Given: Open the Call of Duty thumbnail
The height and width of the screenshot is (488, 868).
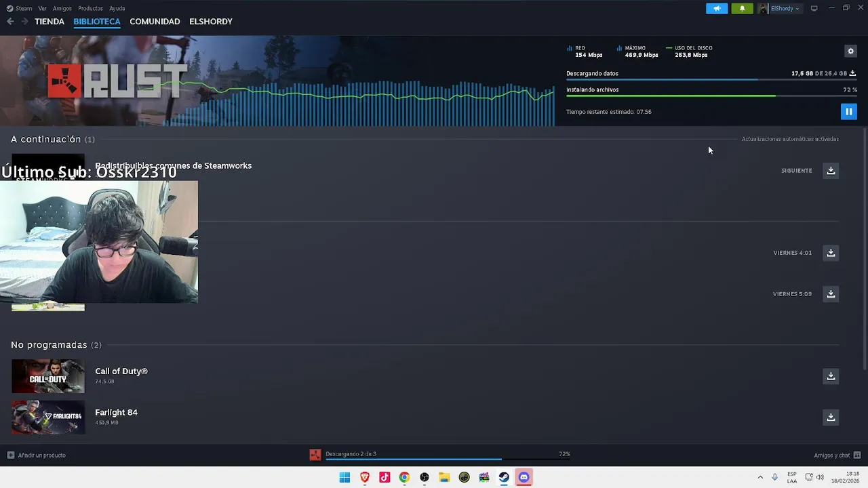Looking at the screenshot, I should 48,376.
